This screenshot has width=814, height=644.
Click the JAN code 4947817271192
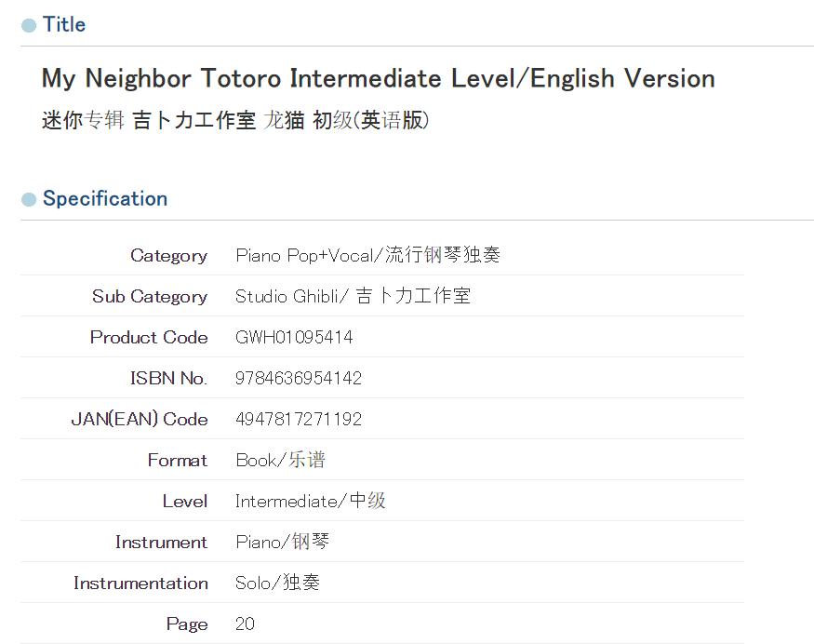tap(299, 419)
